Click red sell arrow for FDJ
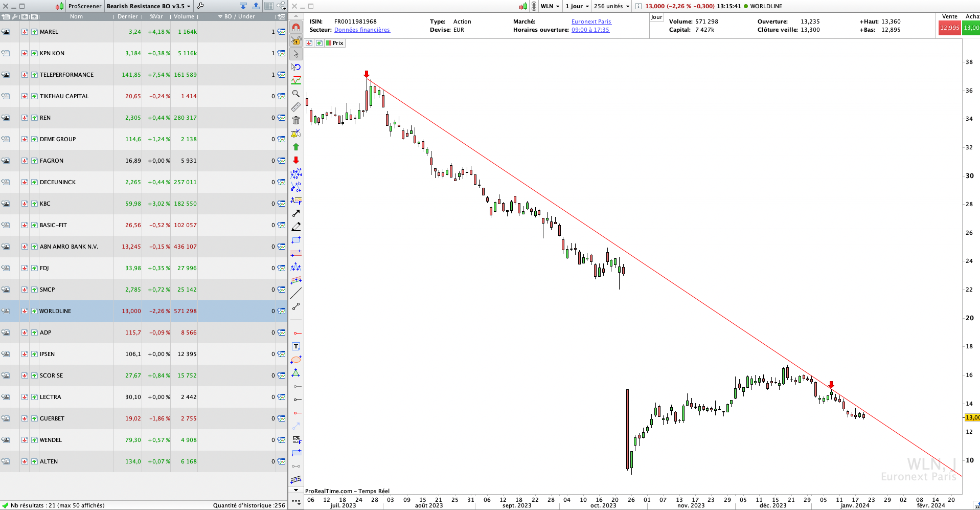This screenshot has height=510, width=980. tap(25, 268)
